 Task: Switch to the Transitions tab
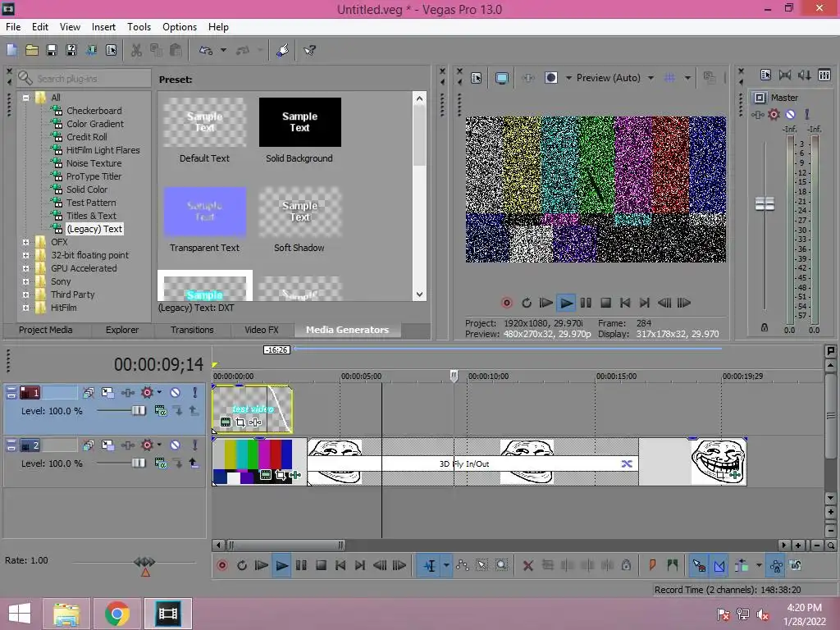192,330
